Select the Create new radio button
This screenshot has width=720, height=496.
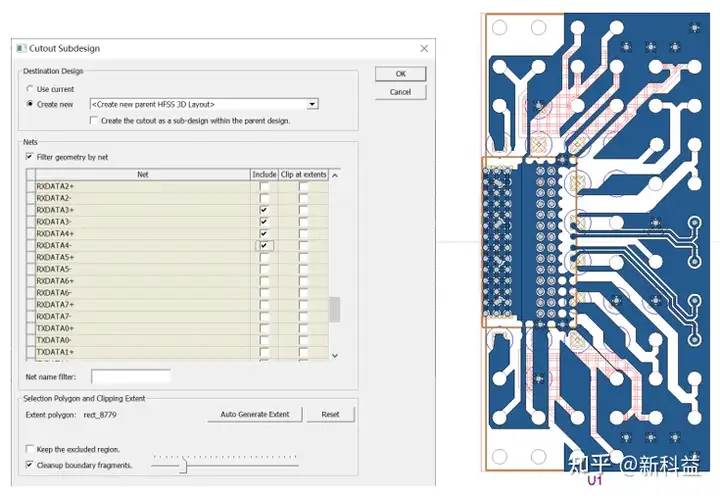[x=30, y=104]
